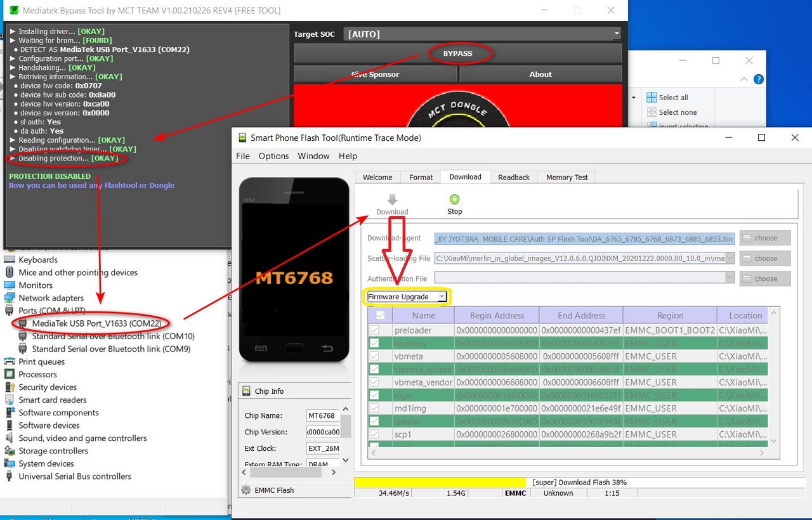Click the Mice and other pointing devices icon
The image size is (812, 520).
click(x=10, y=273)
